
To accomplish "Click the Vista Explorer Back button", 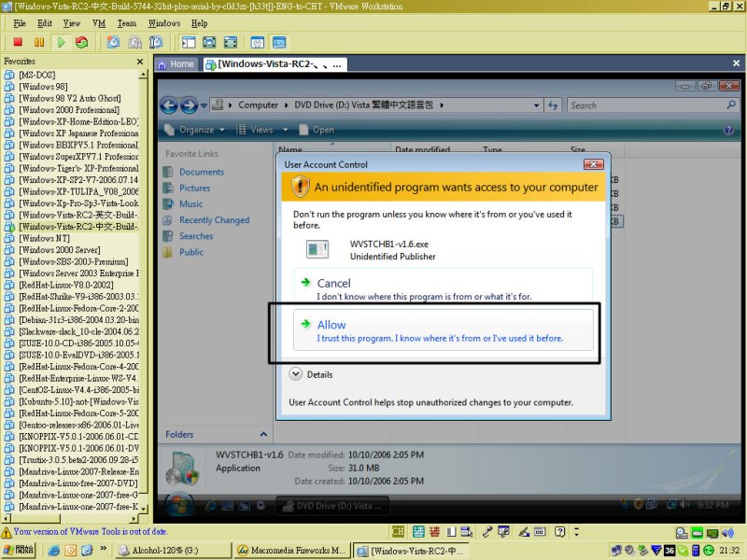I will [x=169, y=105].
